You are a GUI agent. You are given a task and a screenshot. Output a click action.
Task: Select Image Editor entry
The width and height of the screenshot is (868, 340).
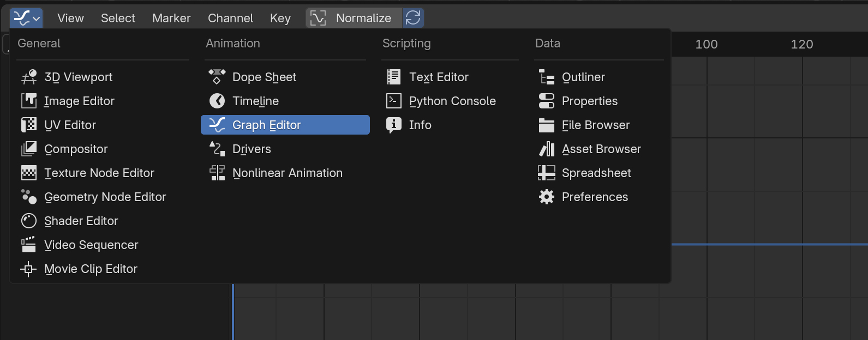(x=103, y=101)
